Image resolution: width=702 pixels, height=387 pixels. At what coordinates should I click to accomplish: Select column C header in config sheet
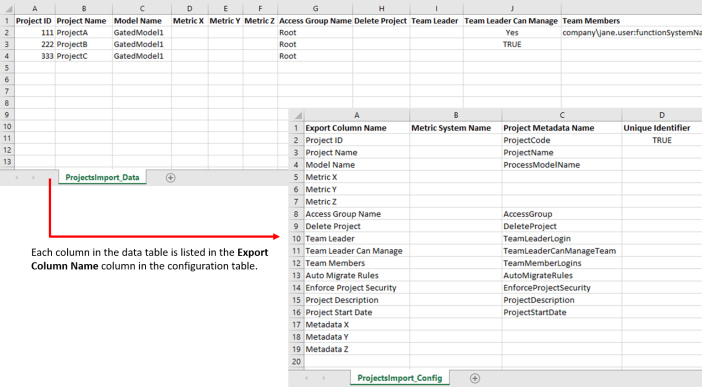point(562,115)
